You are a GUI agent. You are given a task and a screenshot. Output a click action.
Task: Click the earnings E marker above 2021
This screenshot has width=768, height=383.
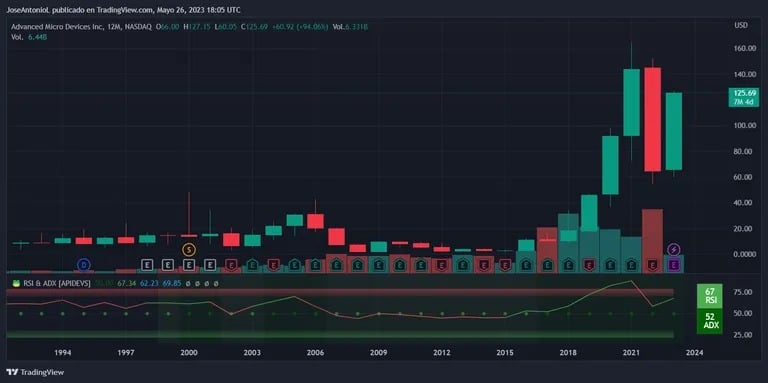coord(631,265)
